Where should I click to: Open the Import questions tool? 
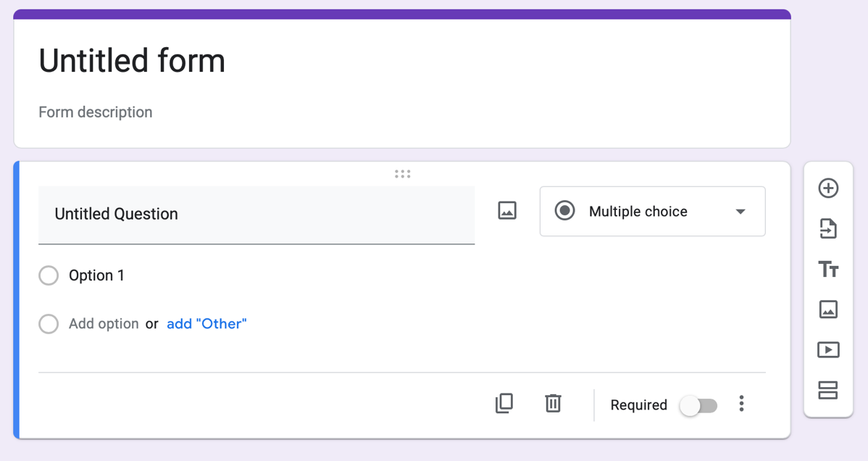(x=828, y=229)
